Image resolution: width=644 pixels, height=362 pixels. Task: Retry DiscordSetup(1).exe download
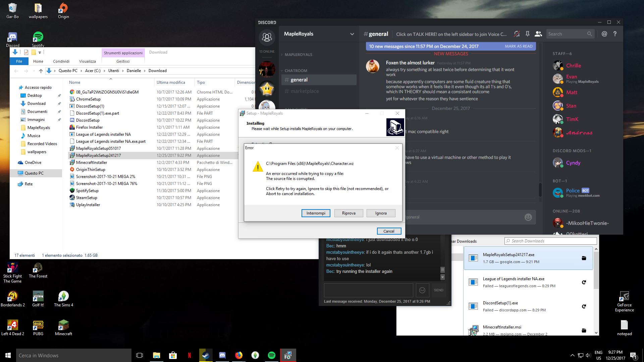(x=584, y=306)
